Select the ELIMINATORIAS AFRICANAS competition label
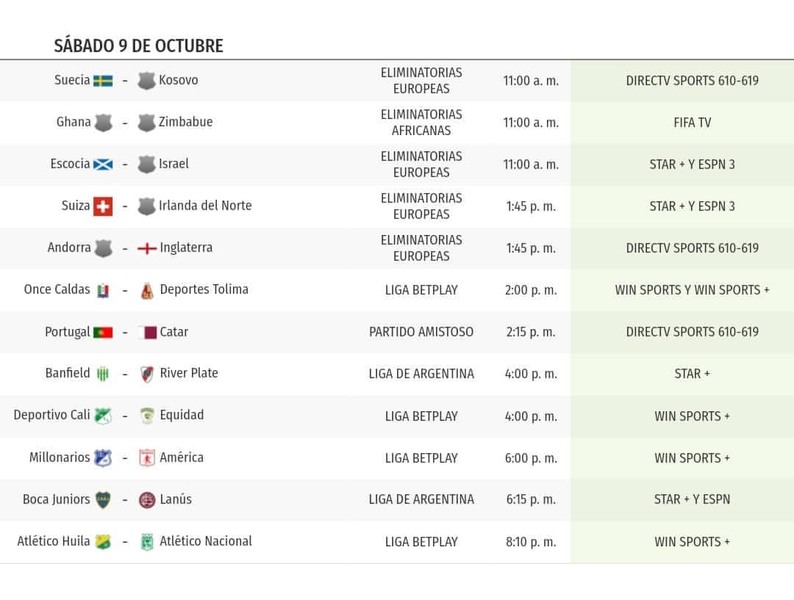The height and width of the screenshot is (600, 794). (x=421, y=123)
